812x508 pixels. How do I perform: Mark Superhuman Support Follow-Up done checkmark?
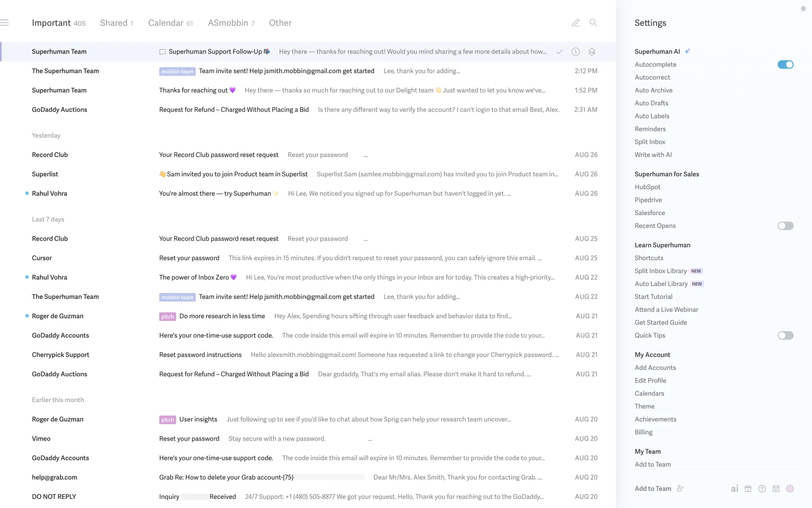click(559, 52)
